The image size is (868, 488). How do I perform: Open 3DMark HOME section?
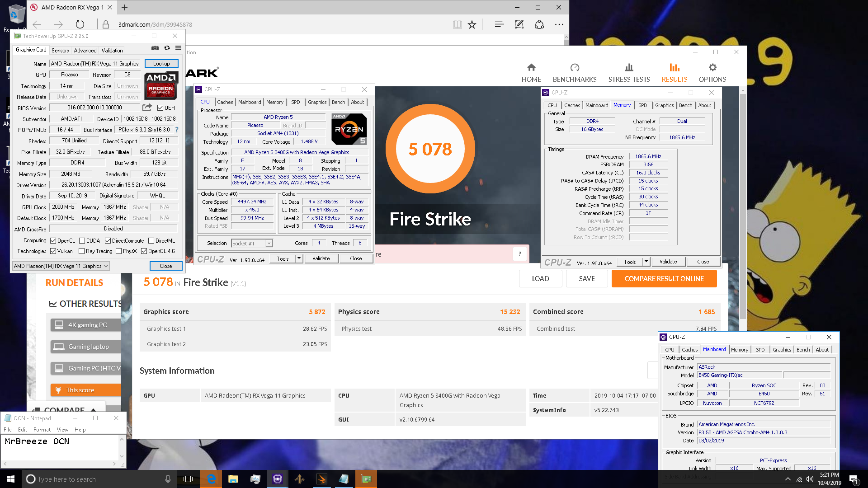(531, 73)
